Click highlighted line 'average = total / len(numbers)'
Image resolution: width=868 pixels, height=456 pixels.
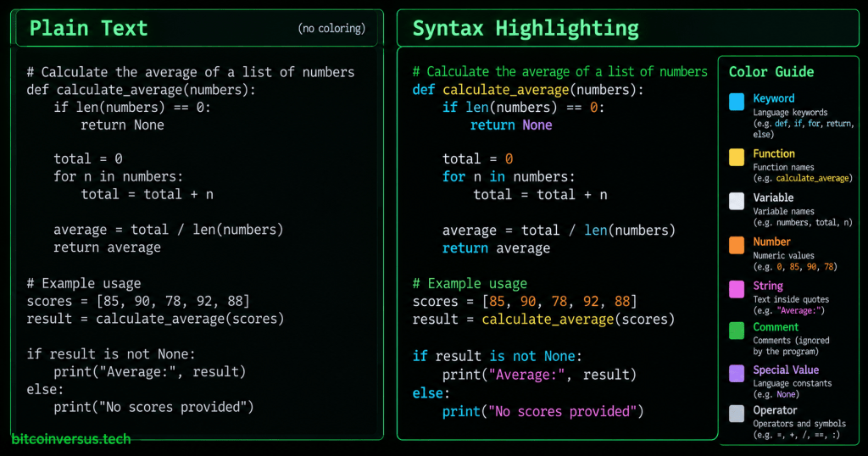coord(559,231)
